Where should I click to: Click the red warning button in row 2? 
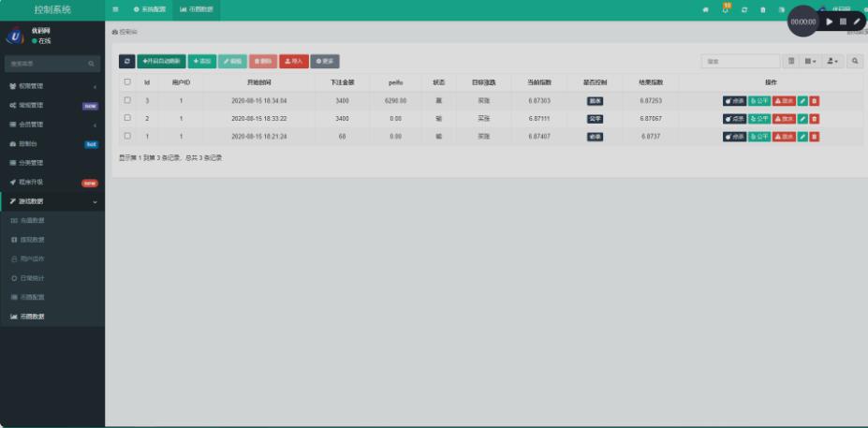pyautogui.click(x=784, y=119)
